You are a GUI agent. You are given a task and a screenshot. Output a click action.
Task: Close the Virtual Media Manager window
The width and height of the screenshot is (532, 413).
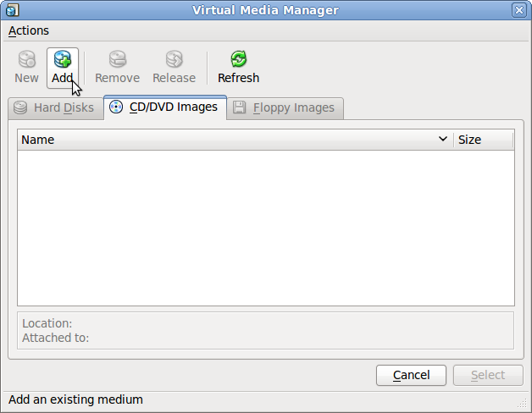click(518, 10)
